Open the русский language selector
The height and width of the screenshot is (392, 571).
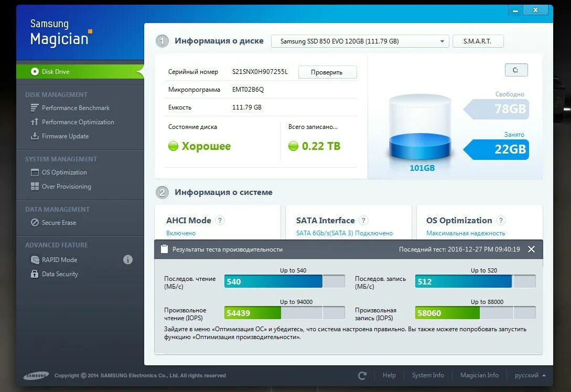[x=530, y=375]
